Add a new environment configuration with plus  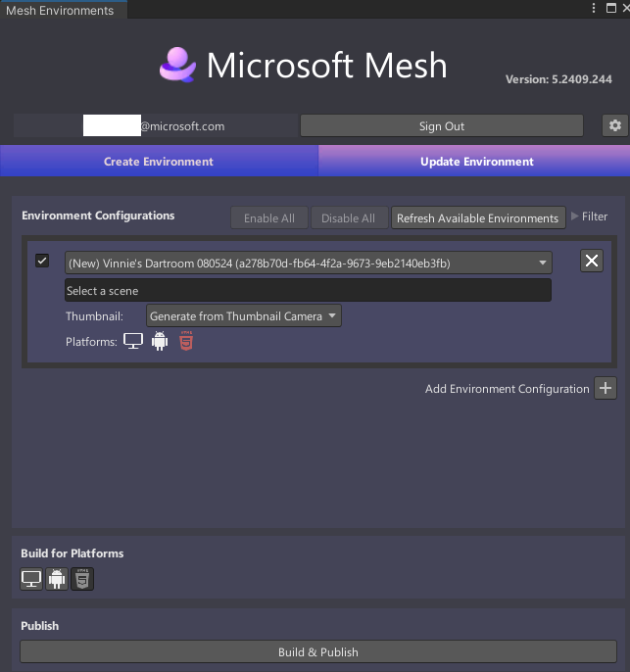click(x=606, y=388)
